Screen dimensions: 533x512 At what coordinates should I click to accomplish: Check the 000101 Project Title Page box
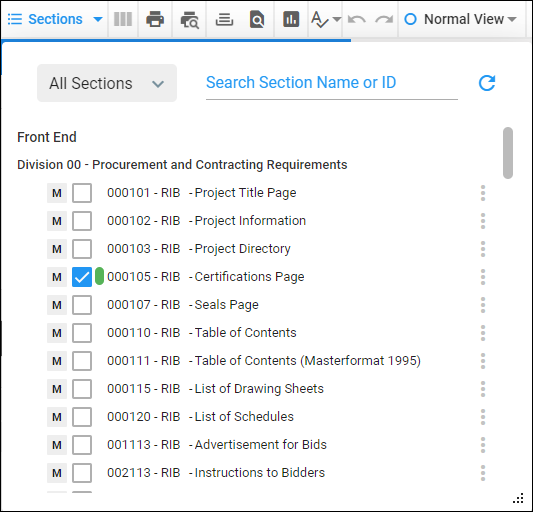pyautogui.click(x=82, y=193)
